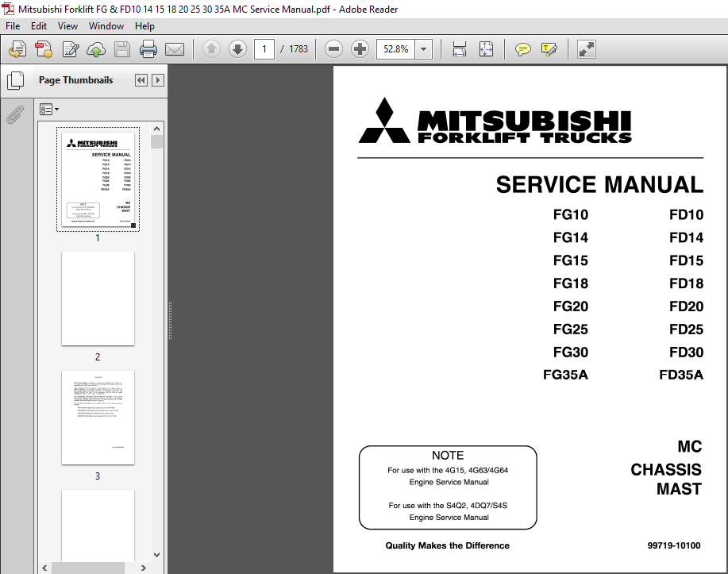Click the FG25 model text
728x574 pixels.
570,329
